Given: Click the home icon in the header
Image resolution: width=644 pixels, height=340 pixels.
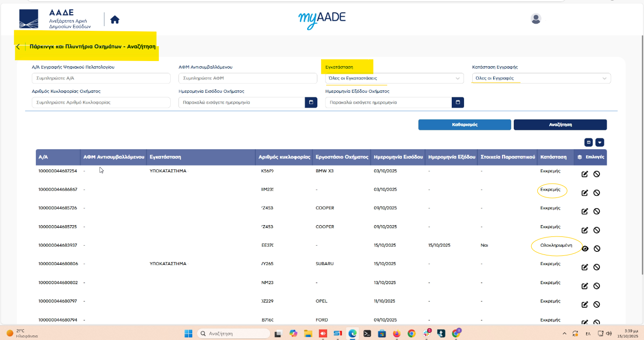Looking at the screenshot, I should [115, 19].
